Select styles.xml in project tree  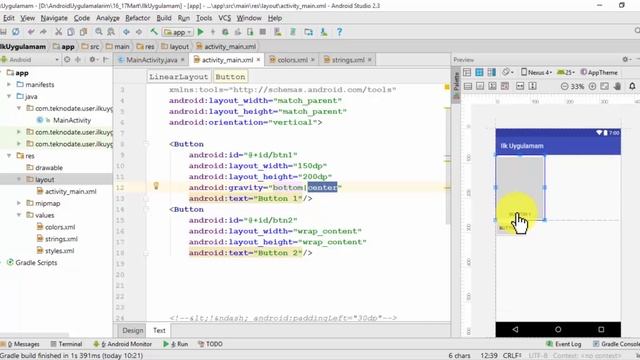56,251
